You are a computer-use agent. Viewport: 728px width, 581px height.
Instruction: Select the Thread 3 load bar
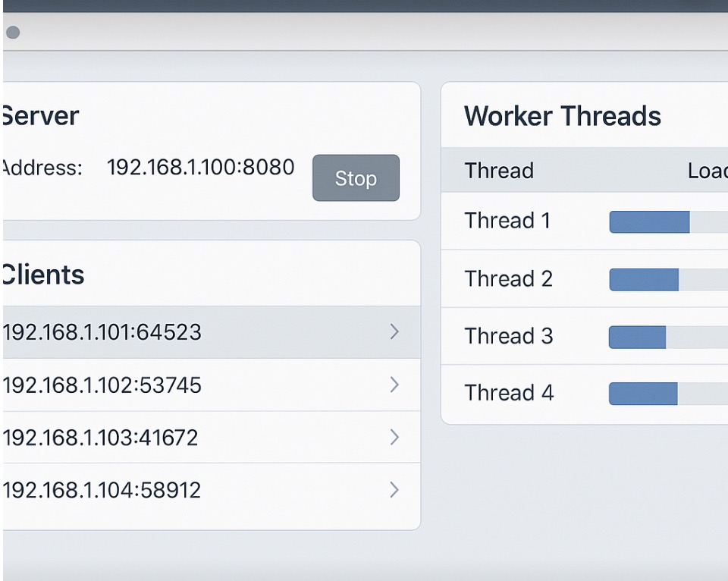coord(669,338)
